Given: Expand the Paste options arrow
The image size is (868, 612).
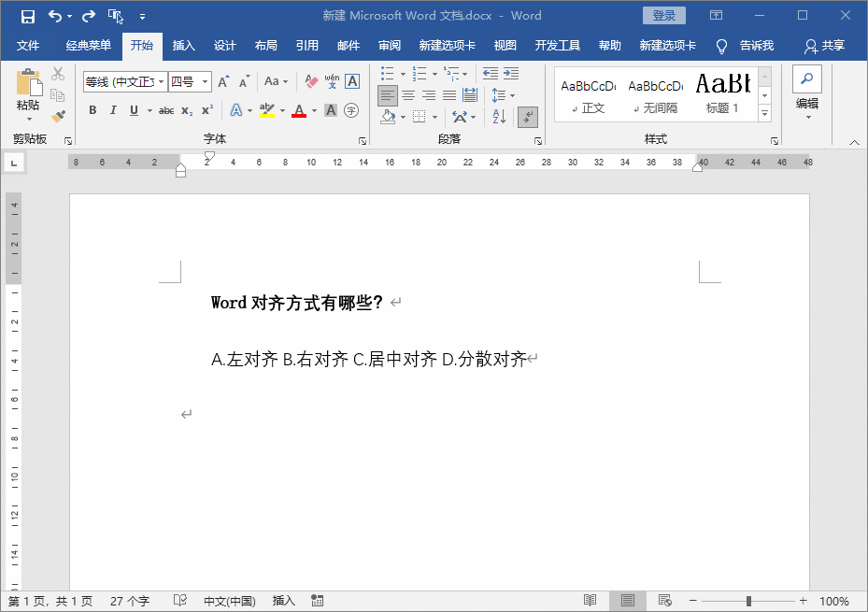Looking at the screenshot, I should (x=28, y=119).
